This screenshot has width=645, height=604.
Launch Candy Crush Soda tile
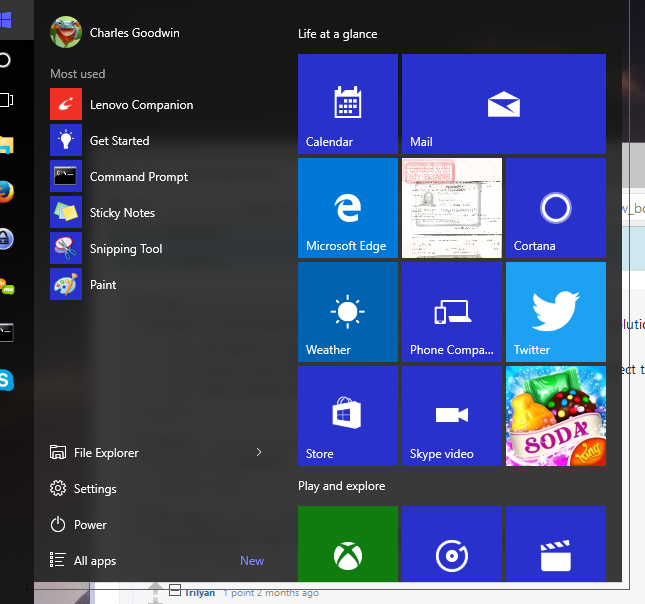coord(556,416)
